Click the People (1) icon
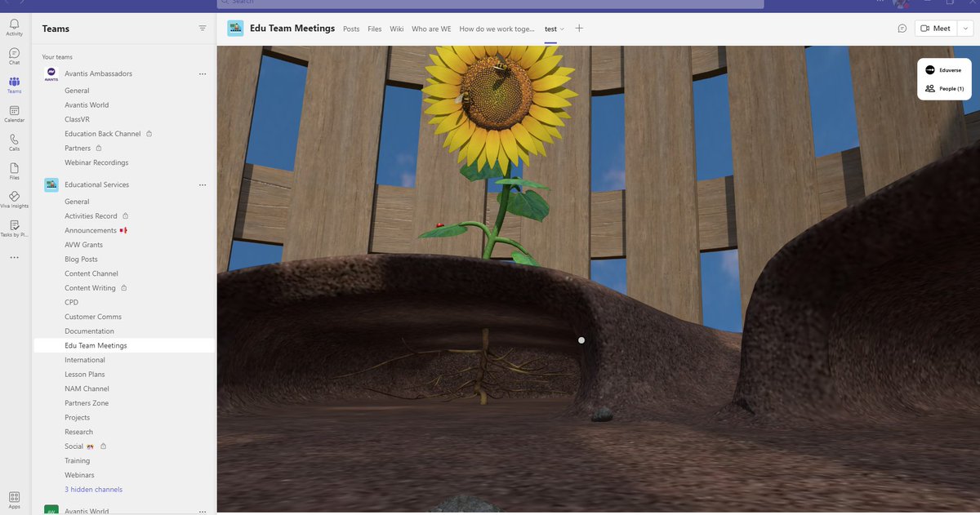 pos(930,88)
